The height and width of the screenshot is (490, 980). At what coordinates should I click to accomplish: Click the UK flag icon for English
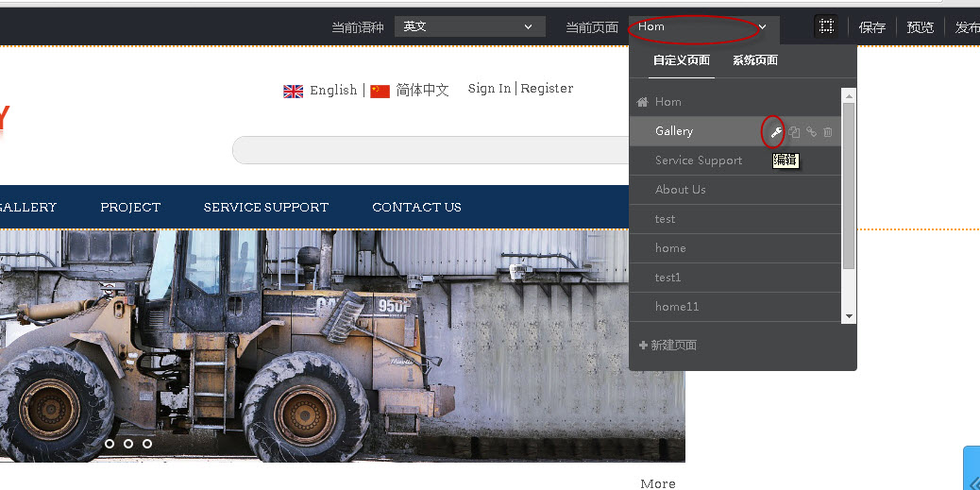[x=294, y=91]
